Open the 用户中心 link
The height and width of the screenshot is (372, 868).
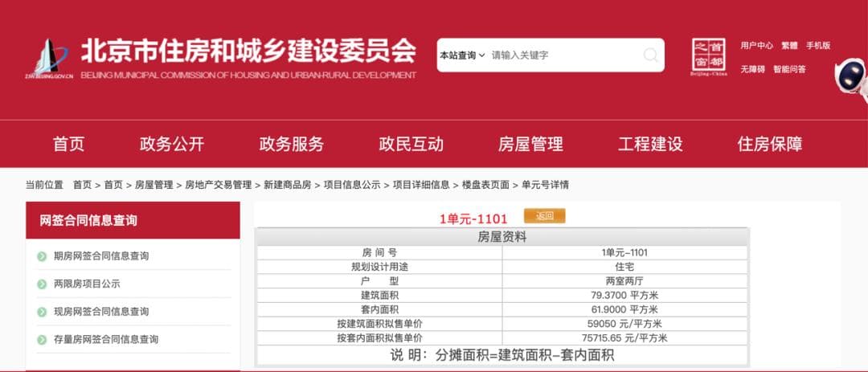tap(756, 46)
